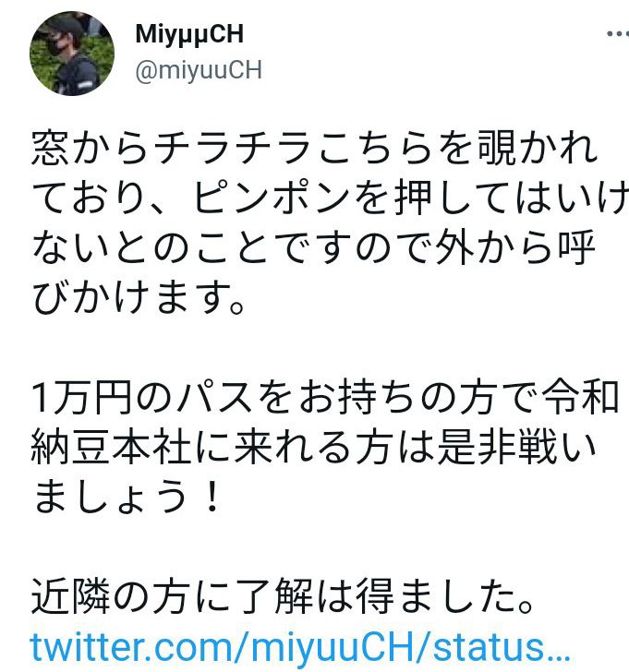Open the MiyμμCH display name profile
The image size is (629, 672).
pyautogui.click(x=189, y=34)
